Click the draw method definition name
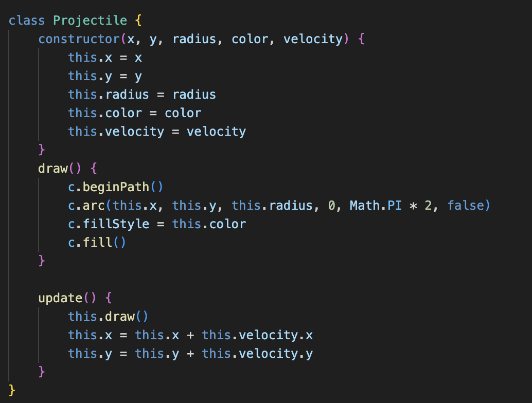The image size is (532, 403). tap(54, 169)
